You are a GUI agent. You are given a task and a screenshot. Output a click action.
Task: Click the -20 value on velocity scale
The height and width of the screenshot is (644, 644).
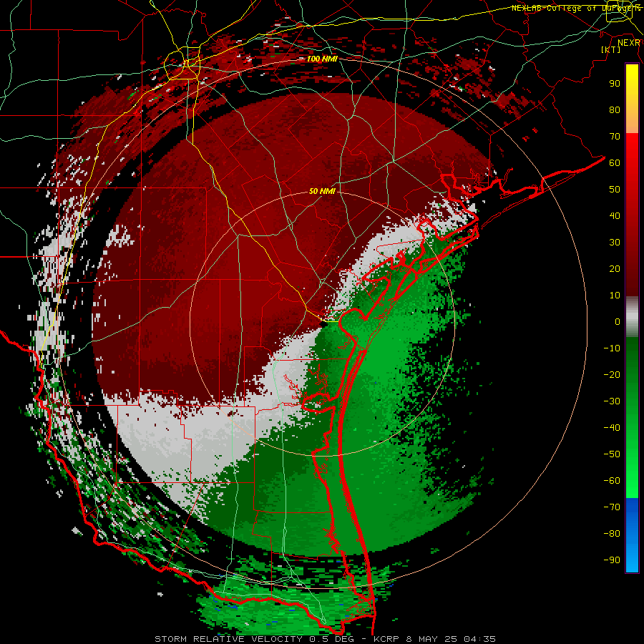coord(612,374)
